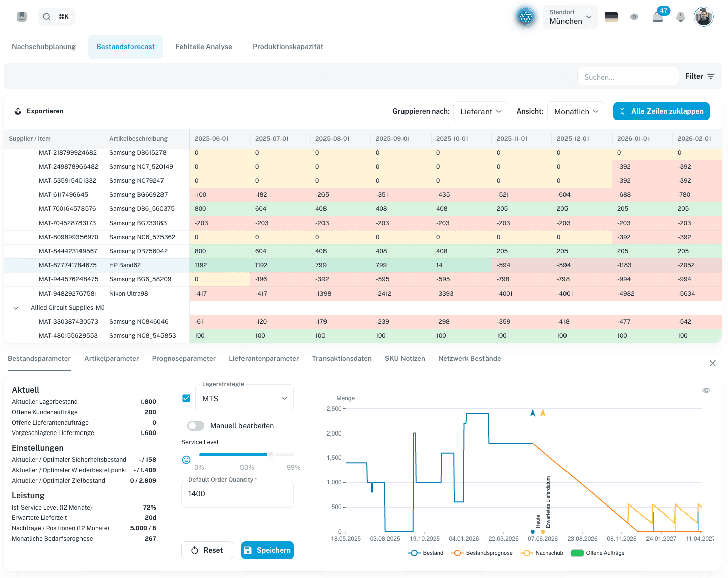Click the Monatliche Bedarfsprognose value 267
The height and width of the screenshot is (578, 728).
coord(150,539)
